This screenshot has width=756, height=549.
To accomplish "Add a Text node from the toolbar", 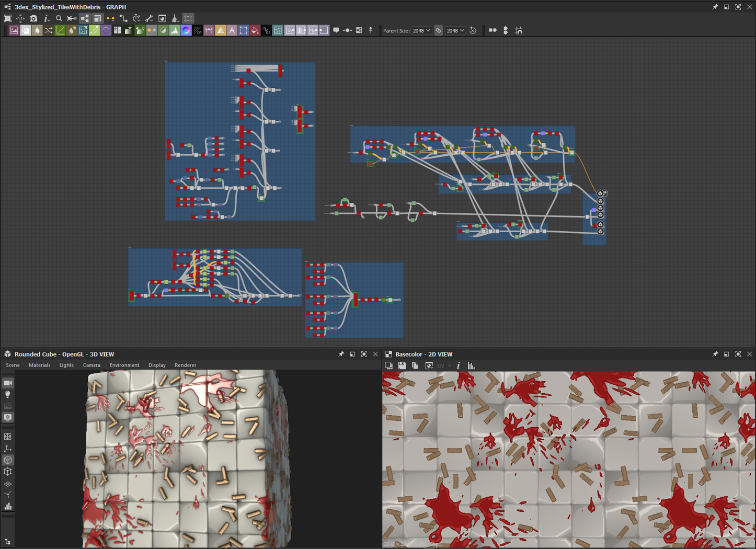I will [232, 31].
